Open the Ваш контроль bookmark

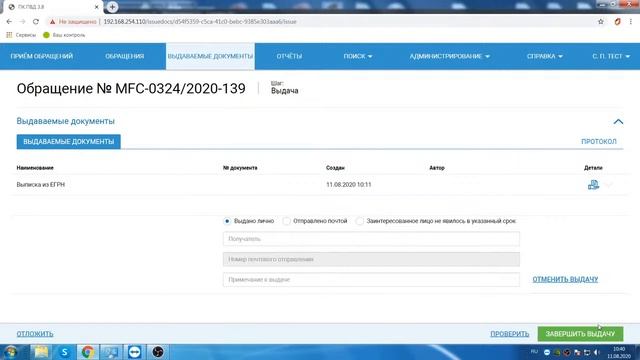coord(64,35)
